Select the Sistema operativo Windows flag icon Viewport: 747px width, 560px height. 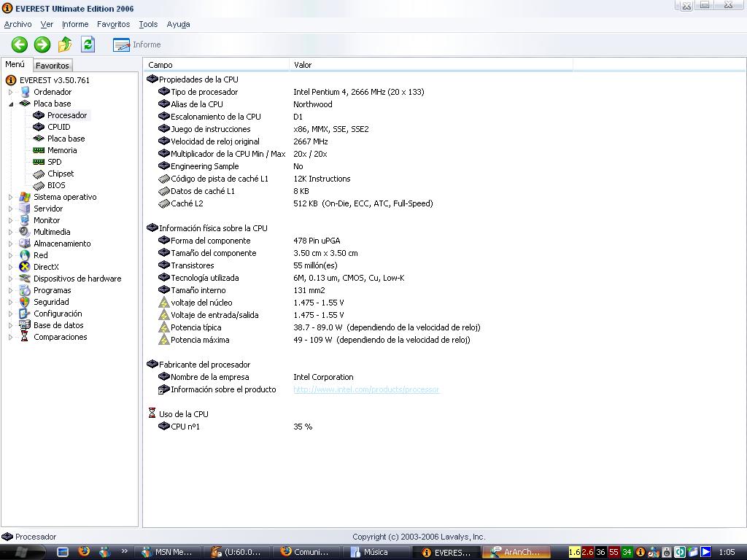tap(25, 197)
